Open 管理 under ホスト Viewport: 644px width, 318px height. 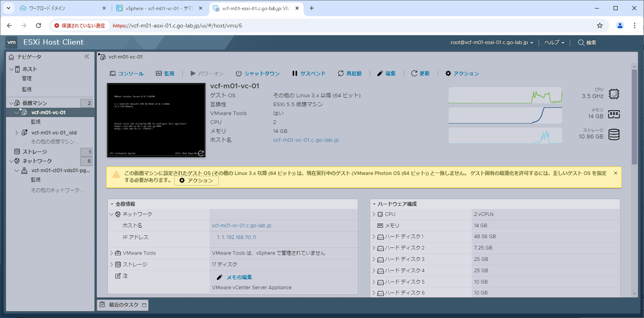[x=27, y=79]
